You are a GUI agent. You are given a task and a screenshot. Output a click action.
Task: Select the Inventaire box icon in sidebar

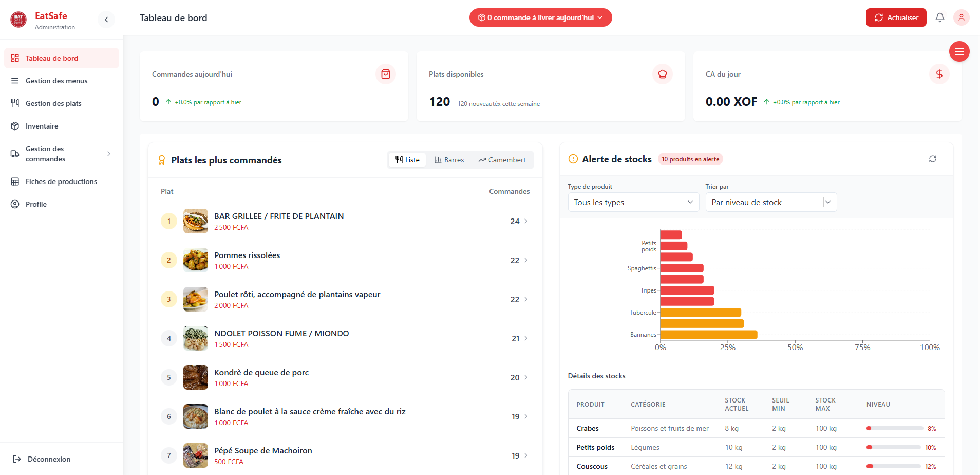(x=15, y=126)
